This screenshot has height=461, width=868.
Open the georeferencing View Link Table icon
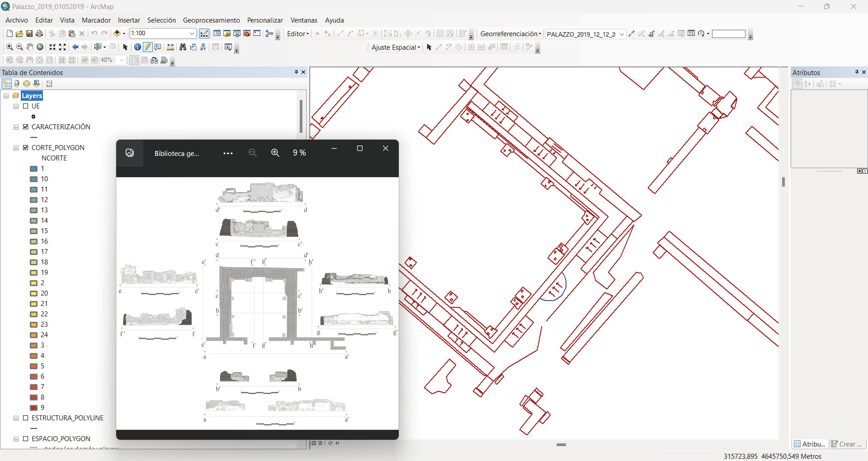[x=691, y=33]
